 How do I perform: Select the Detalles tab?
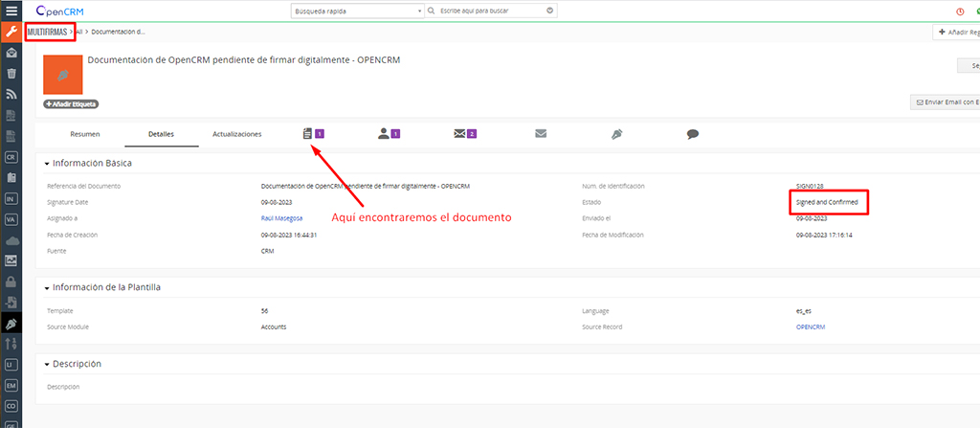[161, 134]
